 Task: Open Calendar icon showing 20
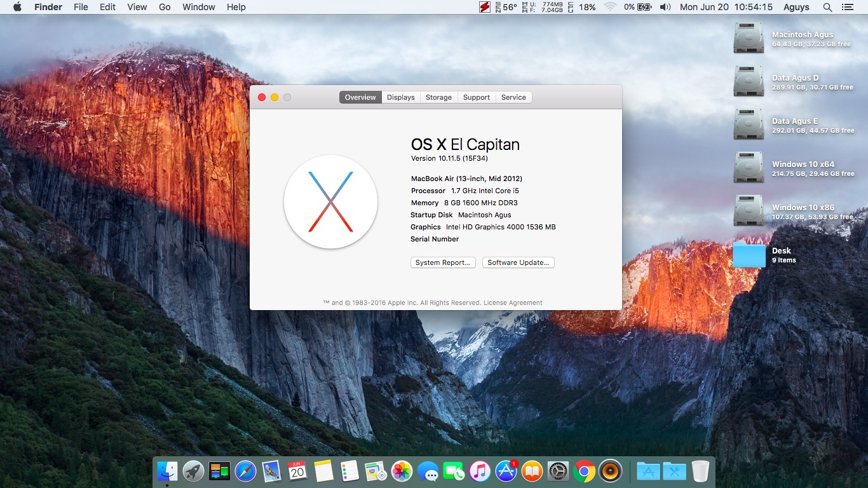click(x=297, y=471)
